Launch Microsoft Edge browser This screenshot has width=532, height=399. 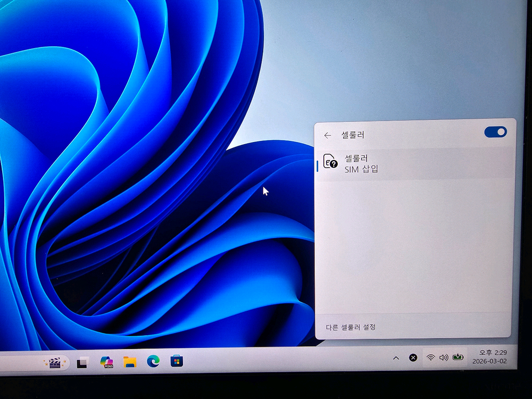click(153, 361)
